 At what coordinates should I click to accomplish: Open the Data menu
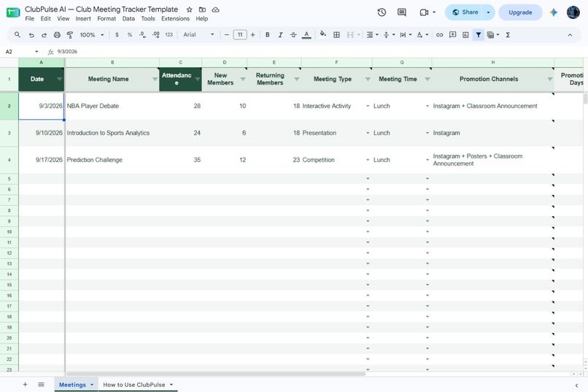coord(128,18)
